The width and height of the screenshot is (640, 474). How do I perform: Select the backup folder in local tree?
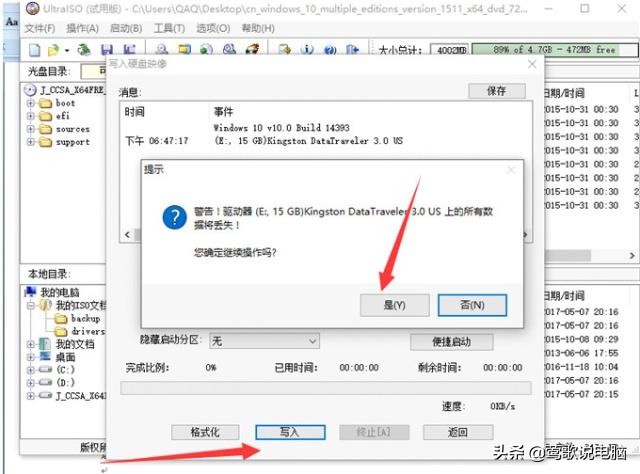[x=78, y=318]
